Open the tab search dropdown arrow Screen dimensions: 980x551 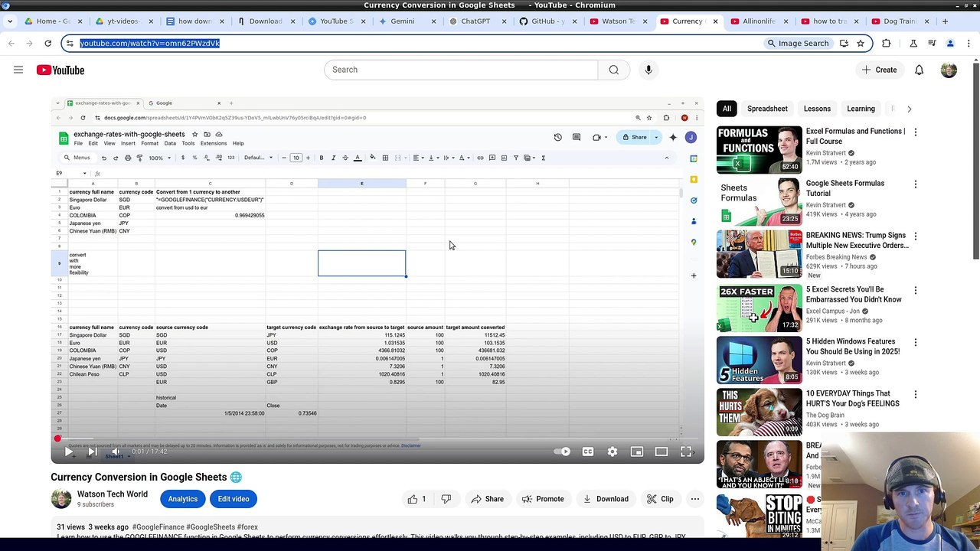click(x=9, y=21)
